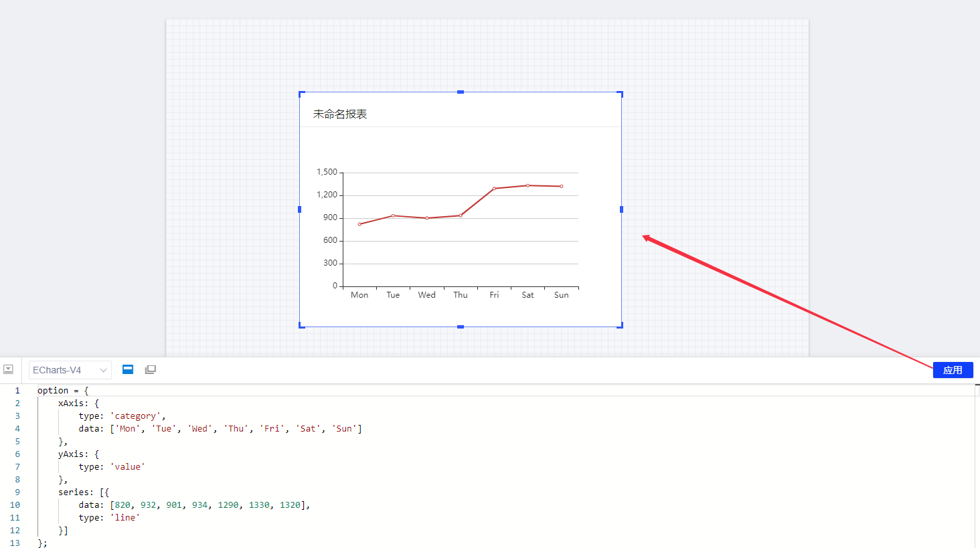The height and width of the screenshot is (548, 980).
Task: Click the bottom-center resize handle of chart
Action: tap(461, 327)
